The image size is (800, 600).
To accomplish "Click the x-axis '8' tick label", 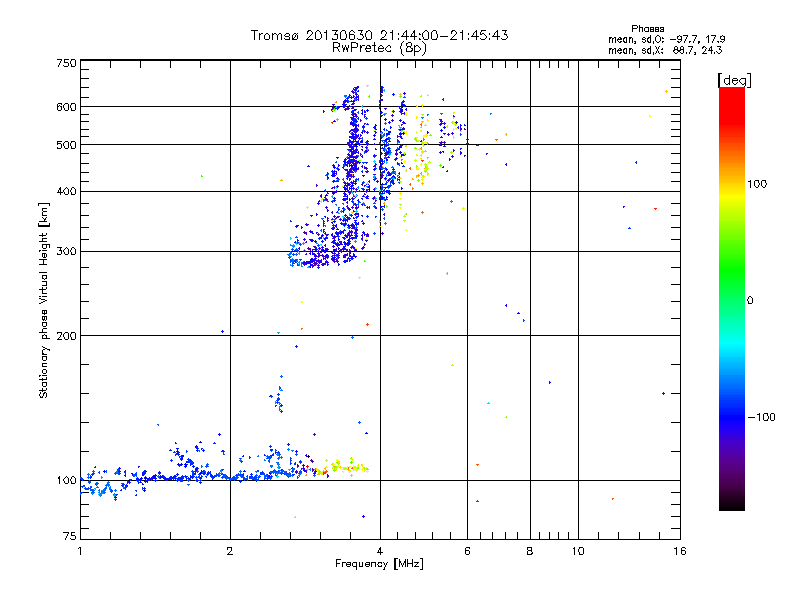I will pyautogui.click(x=530, y=551).
